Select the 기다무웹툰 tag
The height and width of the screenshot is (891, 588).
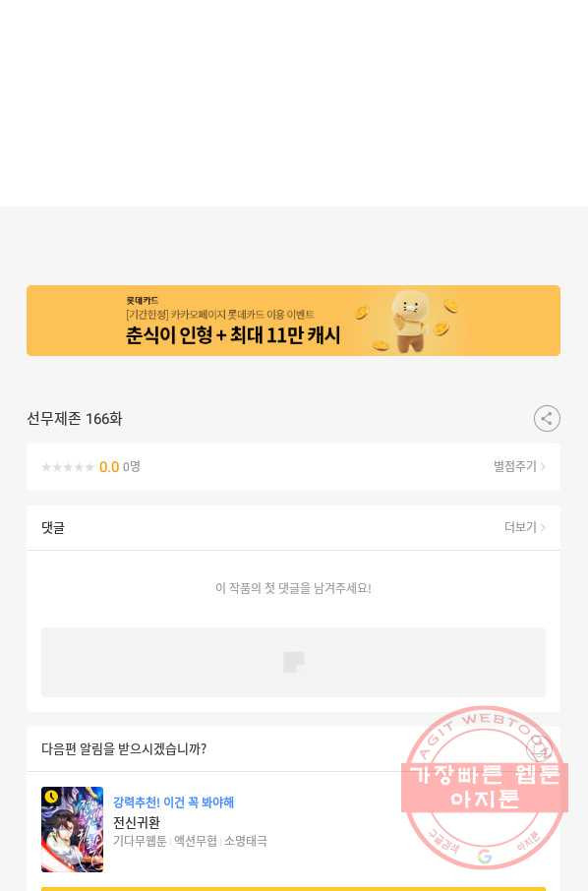tap(140, 841)
